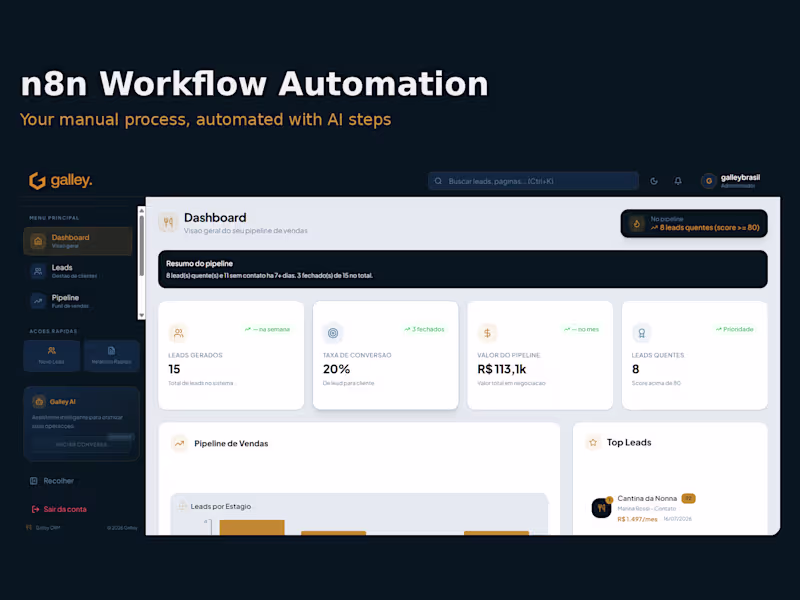Click the no mês trend label

point(581,329)
